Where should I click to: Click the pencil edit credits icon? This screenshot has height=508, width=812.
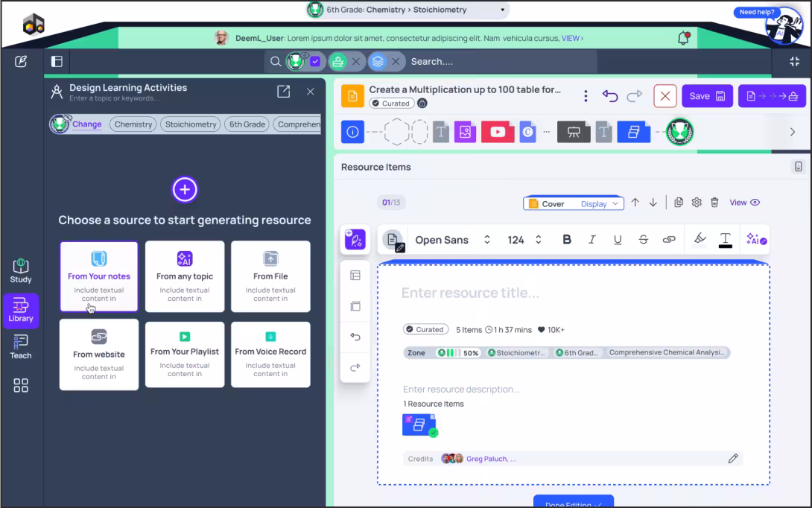[733, 459]
